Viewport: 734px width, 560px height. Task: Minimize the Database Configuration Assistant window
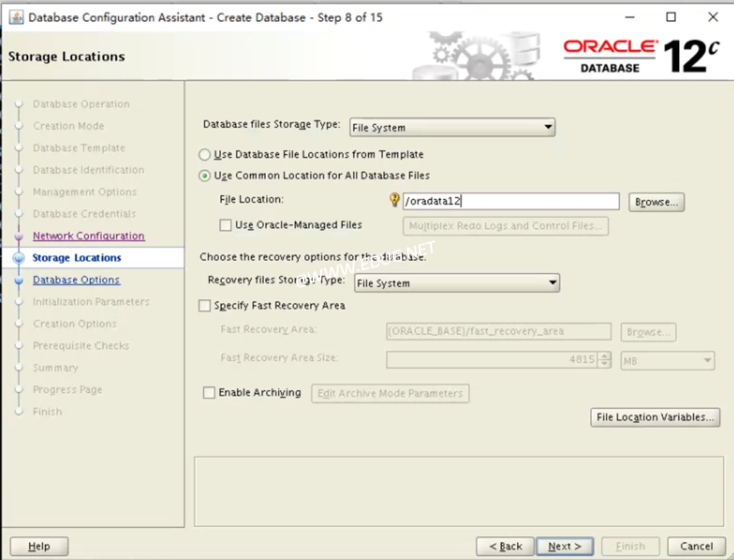(x=630, y=17)
